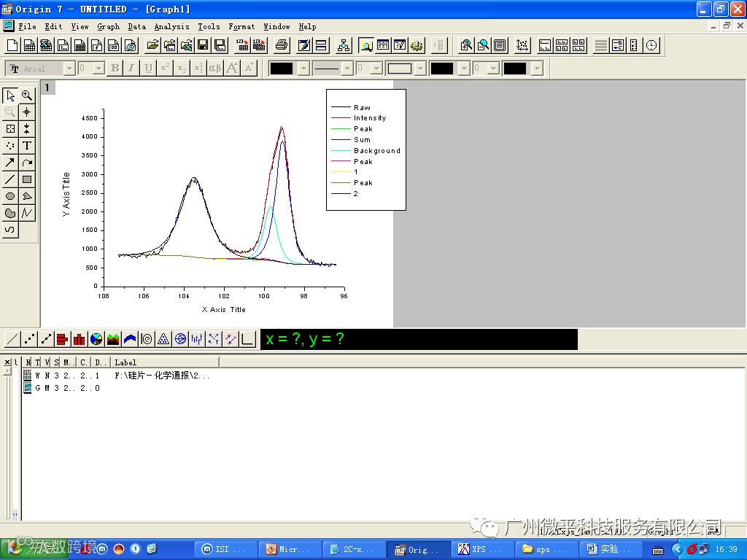Click the Area plot icon
747x560 pixels.
pos(113,339)
